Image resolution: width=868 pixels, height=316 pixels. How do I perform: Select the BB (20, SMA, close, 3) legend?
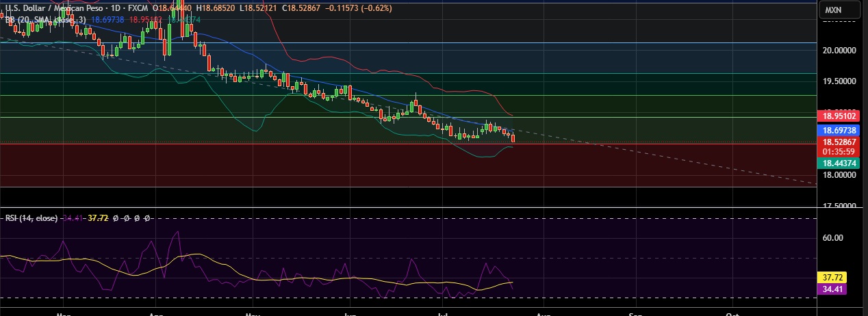[45, 20]
